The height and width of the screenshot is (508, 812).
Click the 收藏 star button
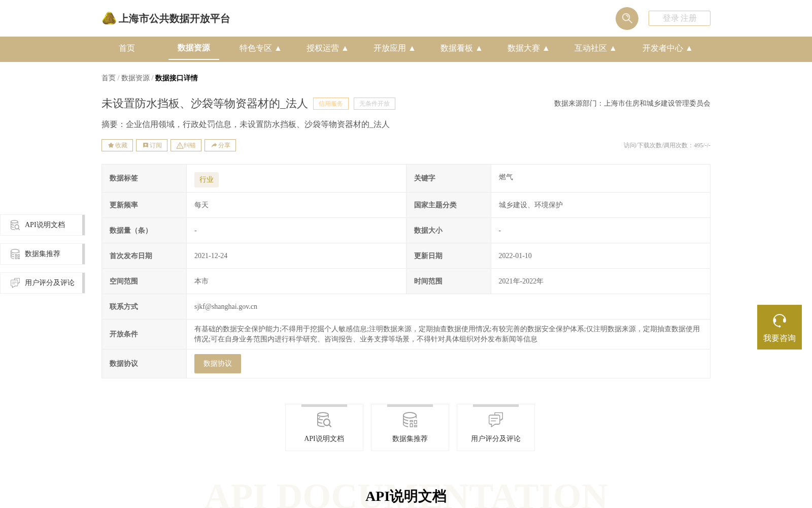(117, 145)
